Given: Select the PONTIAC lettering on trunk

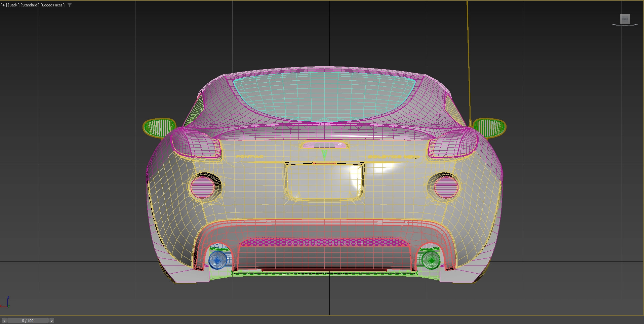Looking at the screenshot, I should (249, 157).
